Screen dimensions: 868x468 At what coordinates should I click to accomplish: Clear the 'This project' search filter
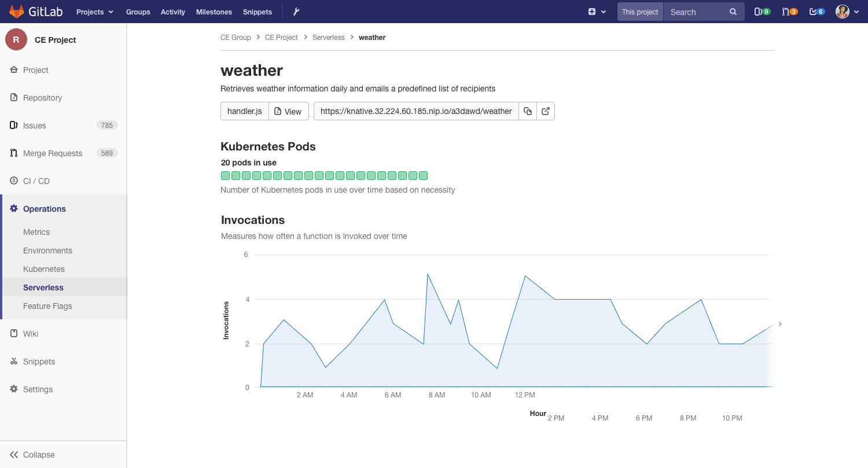point(640,11)
